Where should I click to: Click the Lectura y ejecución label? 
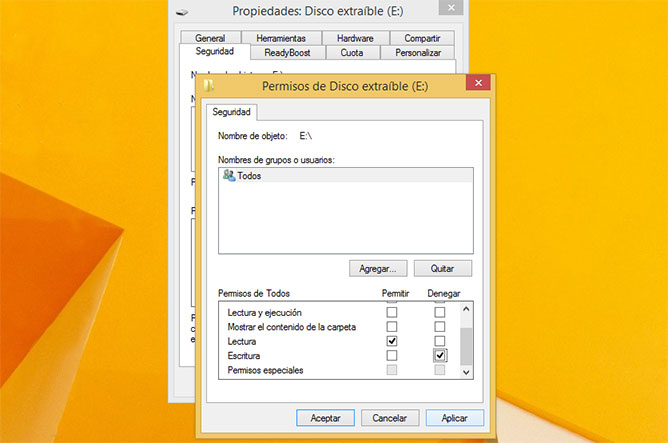[x=265, y=313]
